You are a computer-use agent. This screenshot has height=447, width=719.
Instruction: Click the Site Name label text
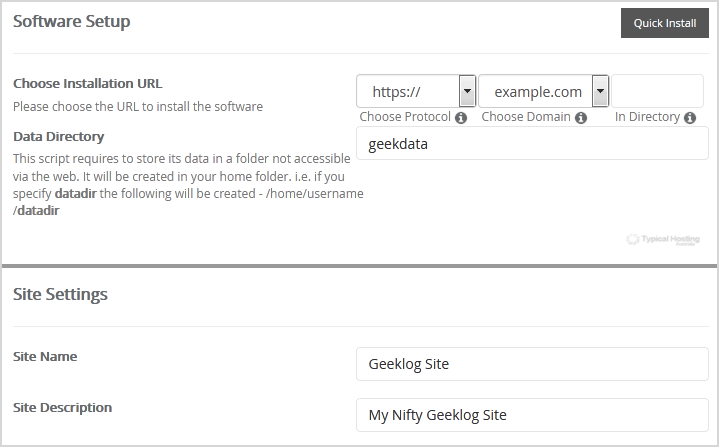pyautogui.click(x=45, y=356)
